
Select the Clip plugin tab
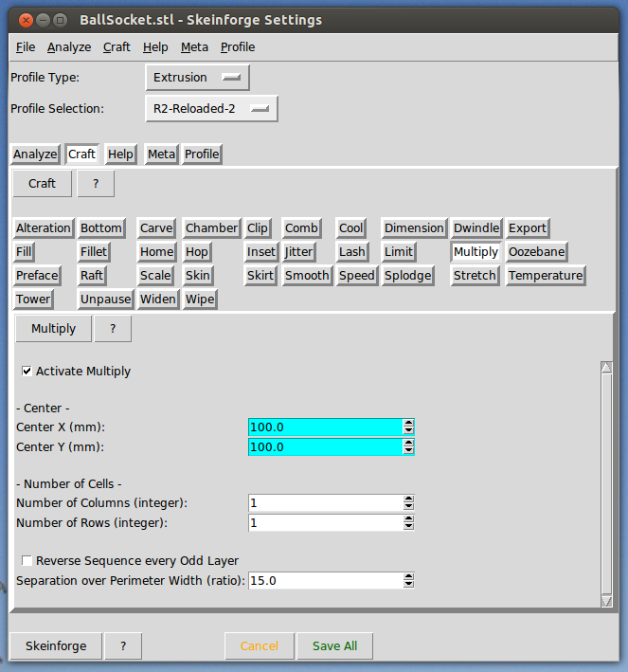click(258, 228)
